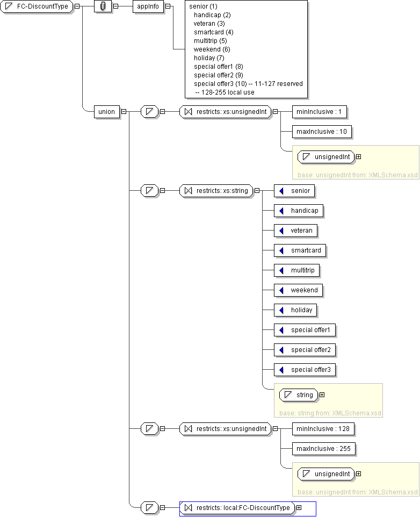Click the bottom simpleType icon near local:FC-DiscountType
The image size is (420, 517).
[149, 507]
